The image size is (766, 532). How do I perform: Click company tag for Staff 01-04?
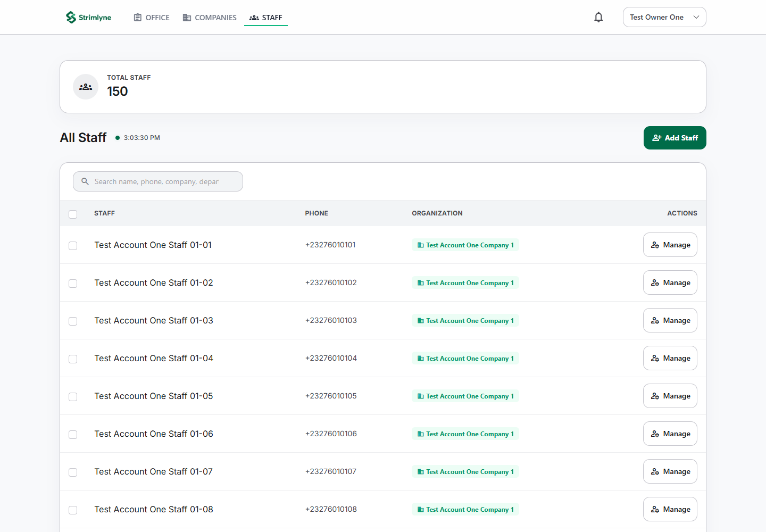pyautogui.click(x=465, y=359)
